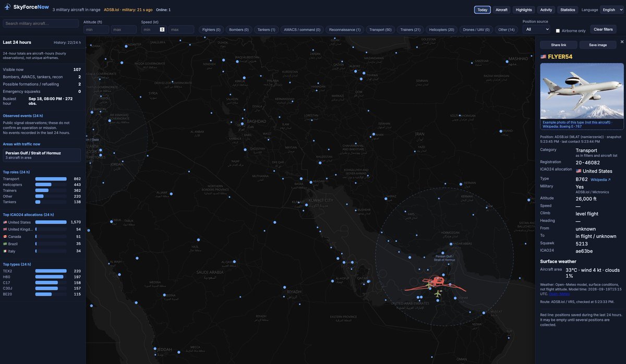Image resolution: width=626 pixels, height=364 pixels.
Task: Click the H60 row in Top types
Action: (x=42, y=277)
